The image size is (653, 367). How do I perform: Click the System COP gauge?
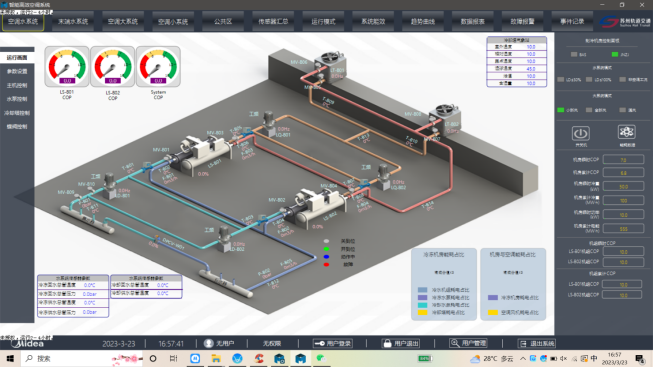coord(158,67)
